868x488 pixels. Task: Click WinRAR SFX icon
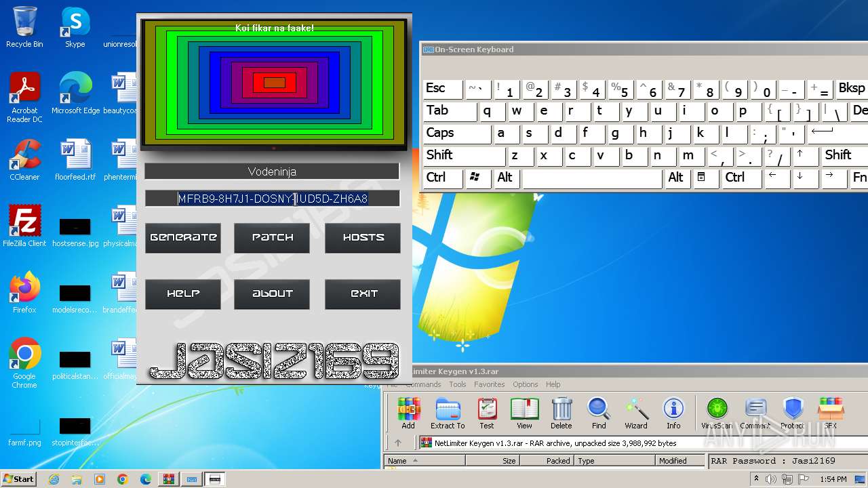(831, 413)
